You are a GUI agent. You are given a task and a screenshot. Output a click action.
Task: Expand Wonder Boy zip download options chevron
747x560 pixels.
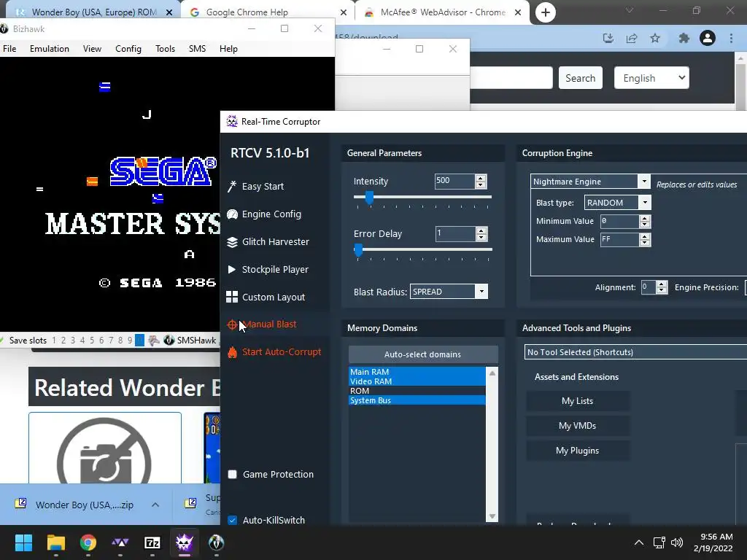point(155,505)
